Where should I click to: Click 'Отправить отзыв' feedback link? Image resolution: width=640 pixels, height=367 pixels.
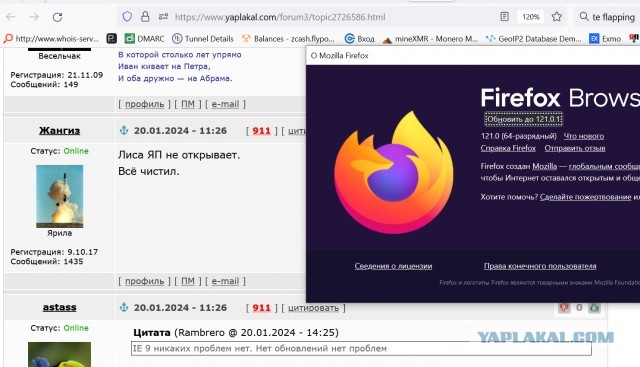pyautogui.click(x=575, y=148)
